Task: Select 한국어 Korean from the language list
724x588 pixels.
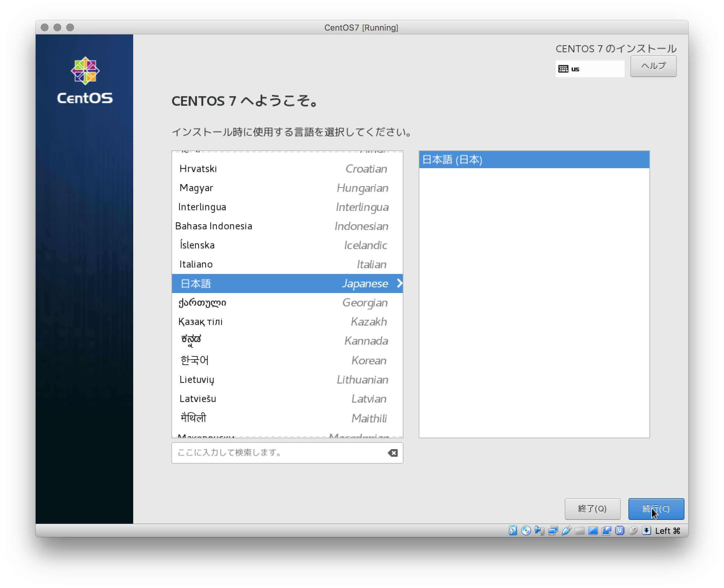Action: click(x=287, y=360)
